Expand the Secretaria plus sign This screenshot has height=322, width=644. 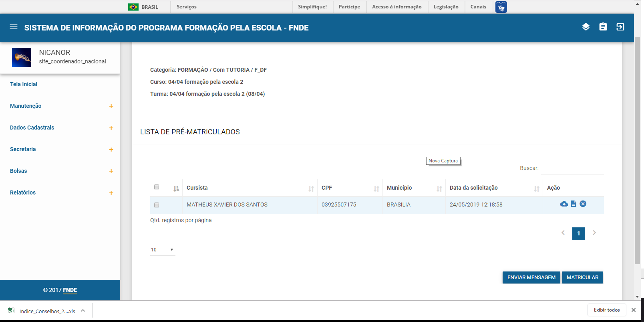[111, 150]
